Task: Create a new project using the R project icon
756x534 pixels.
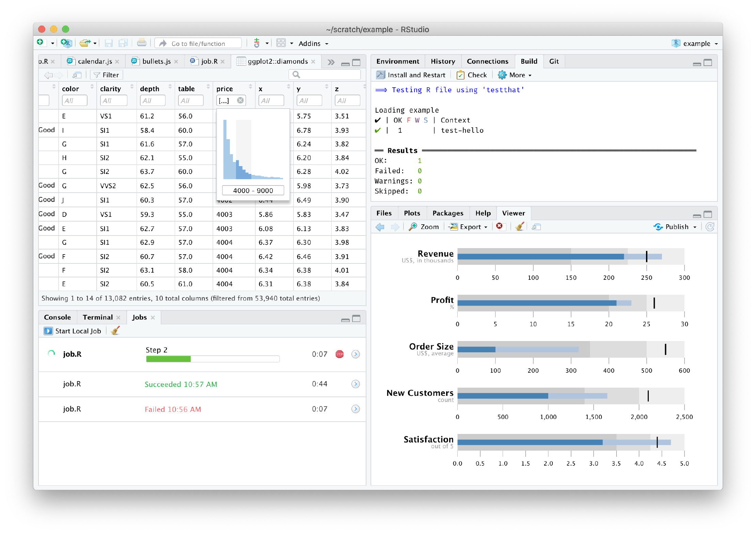Action: coord(66,43)
